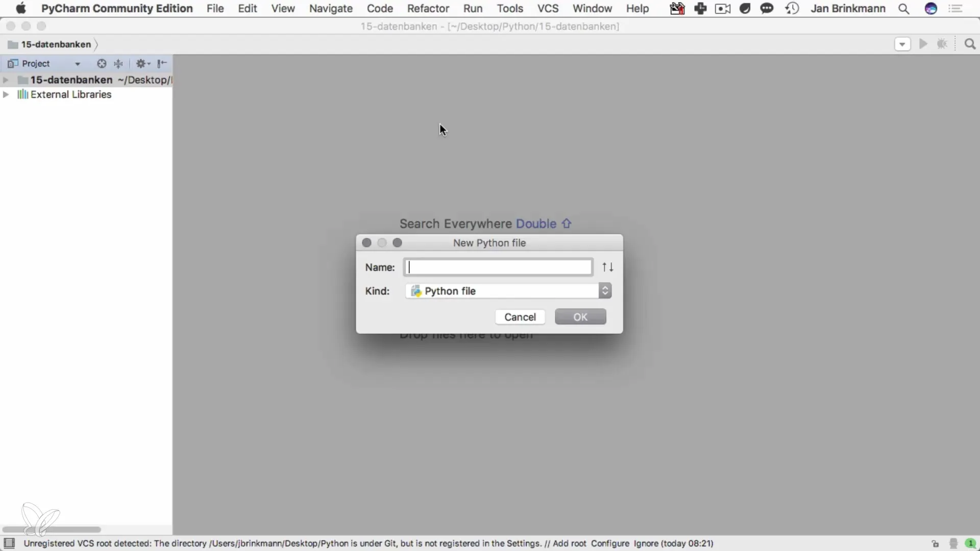Click the up-down arrows icon beside Name field
Image resolution: width=980 pixels, height=551 pixels.
607,267
